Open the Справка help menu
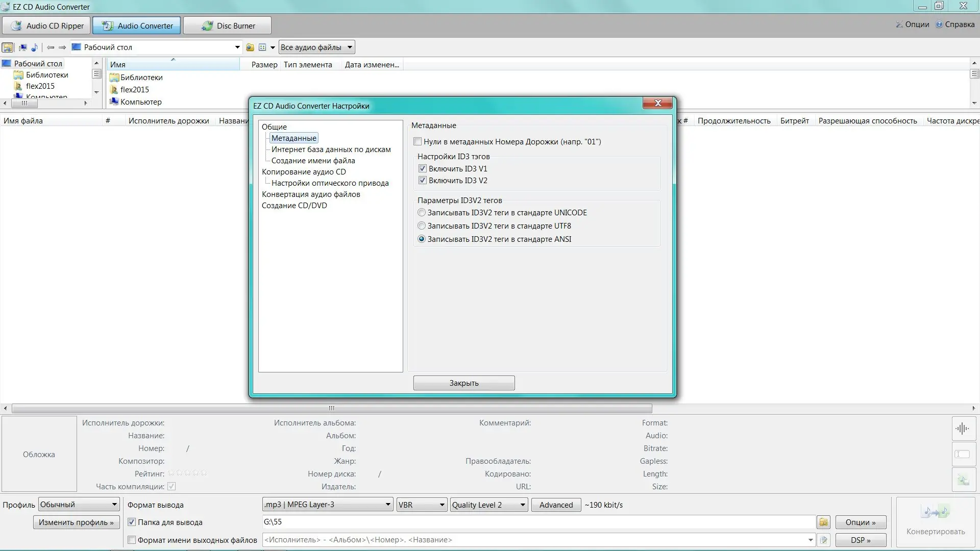 [x=954, y=24]
